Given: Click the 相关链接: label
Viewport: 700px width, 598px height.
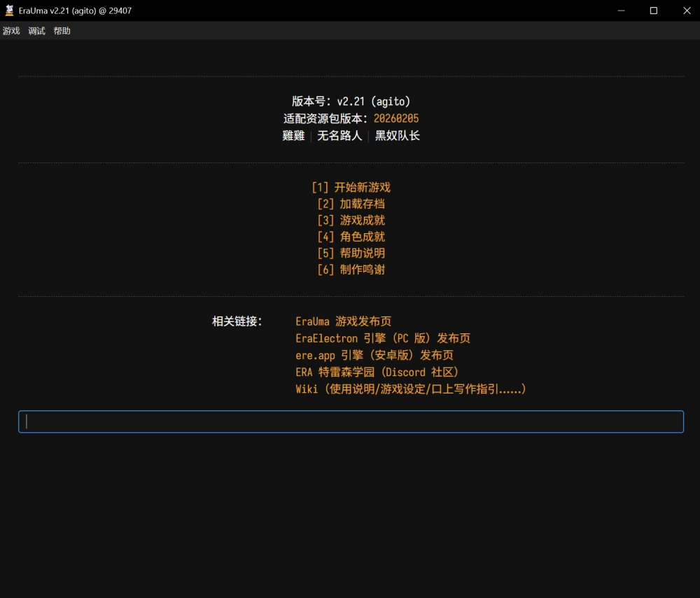Looking at the screenshot, I should tap(237, 321).
